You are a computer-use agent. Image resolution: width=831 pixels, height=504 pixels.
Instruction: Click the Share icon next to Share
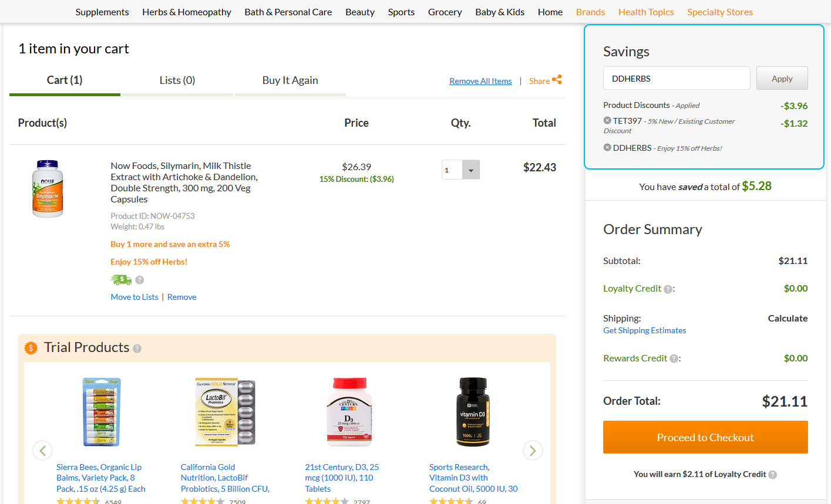pos(557,80)
